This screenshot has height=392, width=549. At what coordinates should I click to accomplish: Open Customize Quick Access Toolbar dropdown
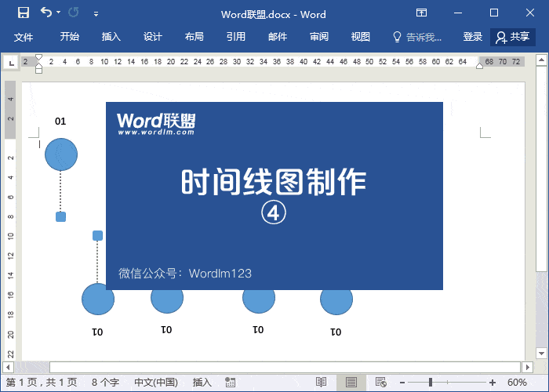[x=96, y=14]
